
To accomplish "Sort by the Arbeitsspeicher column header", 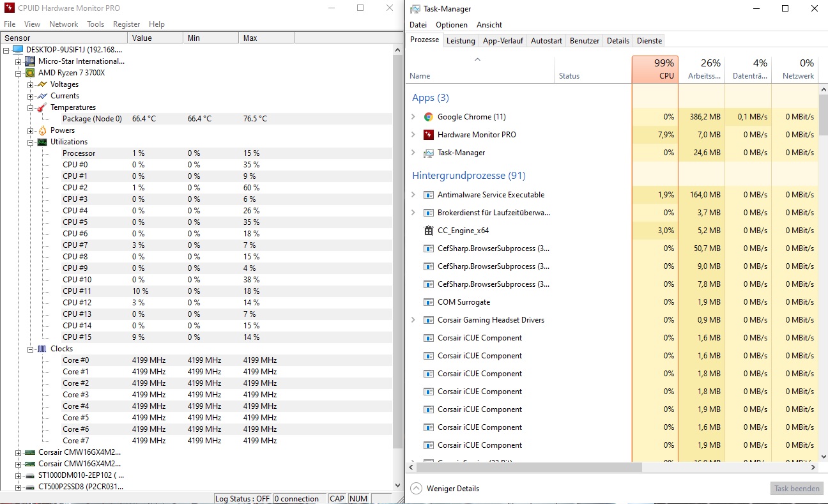I will click(x=701, y=70).
